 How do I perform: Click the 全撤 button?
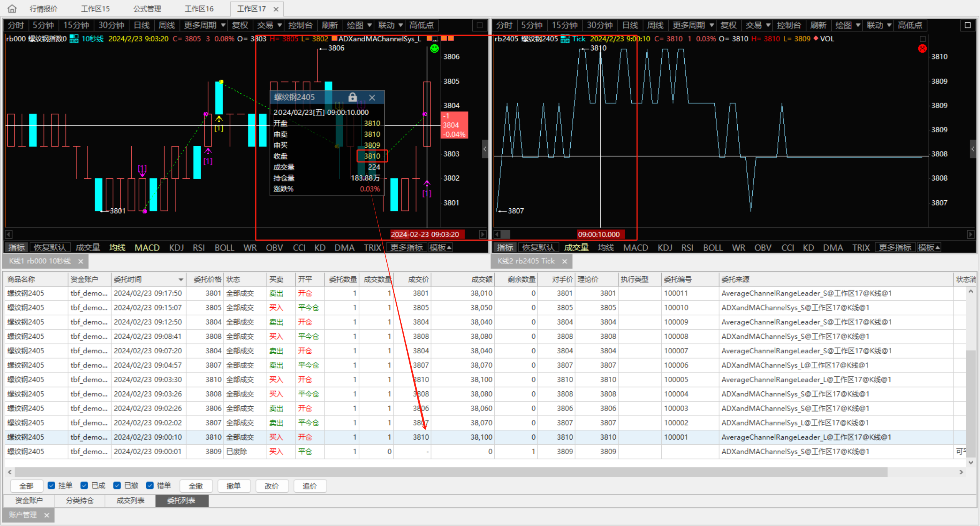point(196,486)
